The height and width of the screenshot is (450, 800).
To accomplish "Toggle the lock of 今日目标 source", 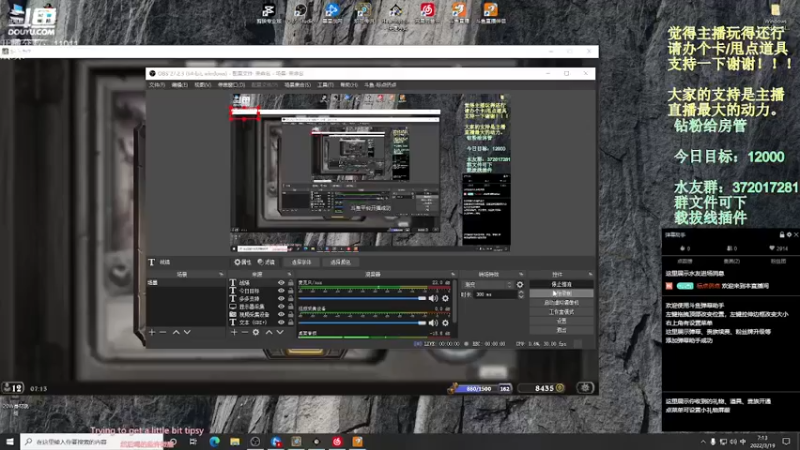I will [x=290, y=290].
